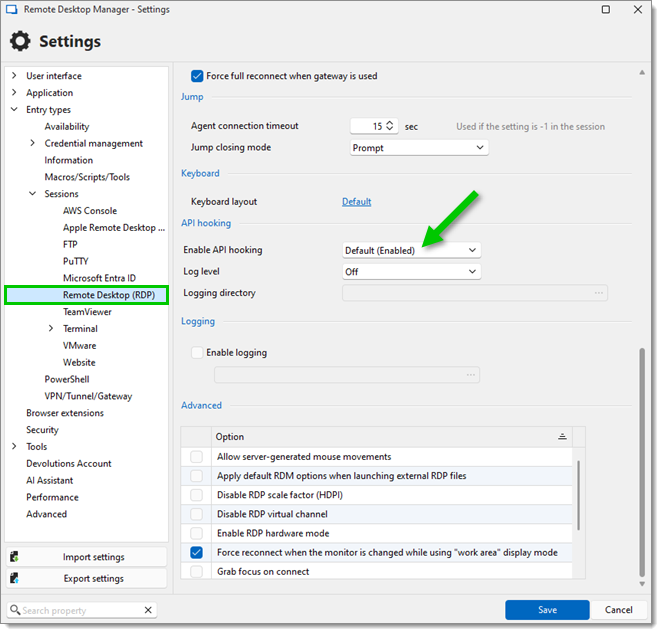The width and height of the screenshot is (662, 634).
Task: Click the Default keyboard layout link
Action: coord(359,203)
